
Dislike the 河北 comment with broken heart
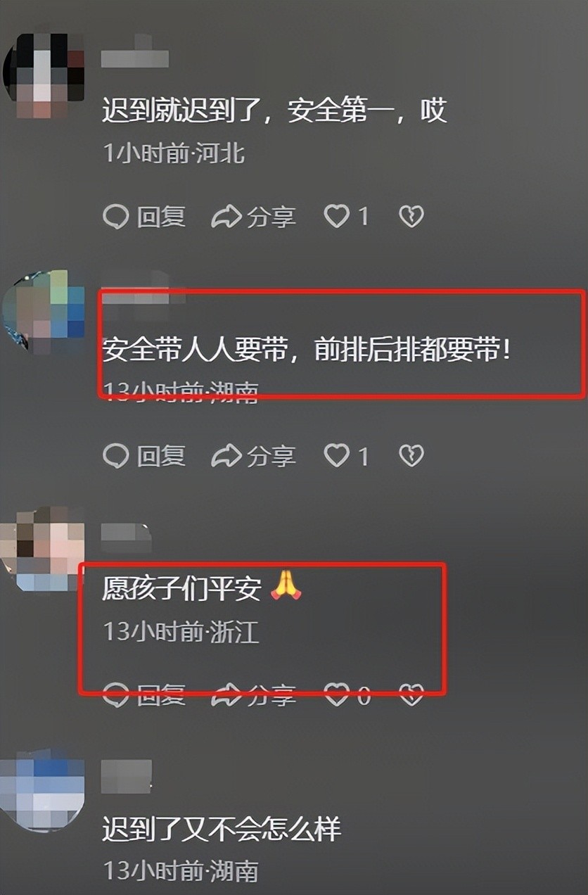pyautogui.click(x=411, y=217)
